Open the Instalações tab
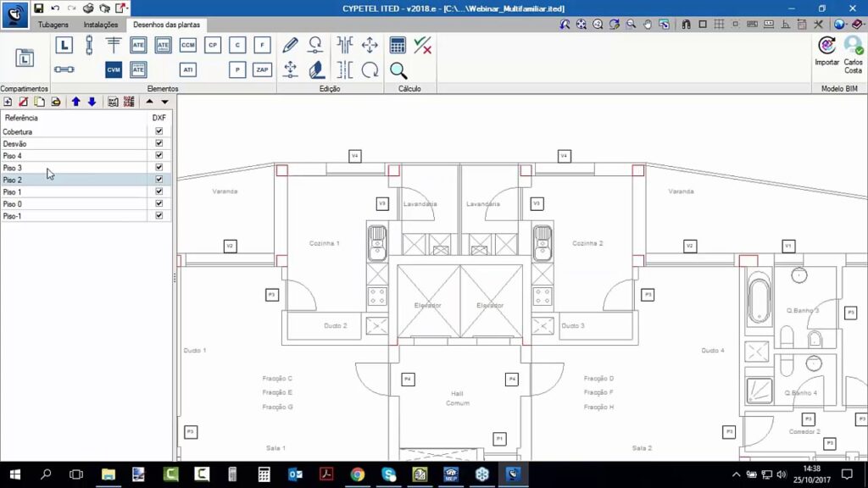Image resolution: width=868 pixels, height=488 pixels. (x=101, y=25)
